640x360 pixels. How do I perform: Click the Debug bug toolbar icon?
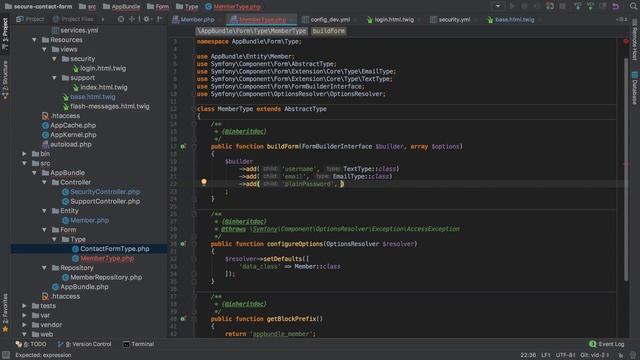pos(524,6)
